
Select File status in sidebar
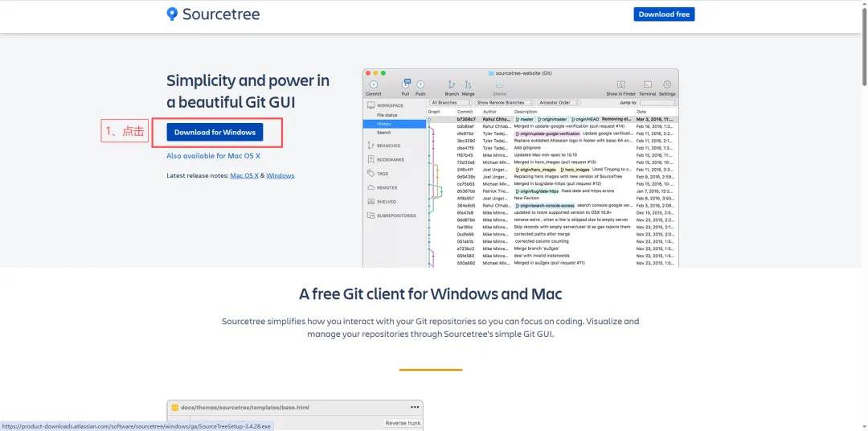[387, 115]
